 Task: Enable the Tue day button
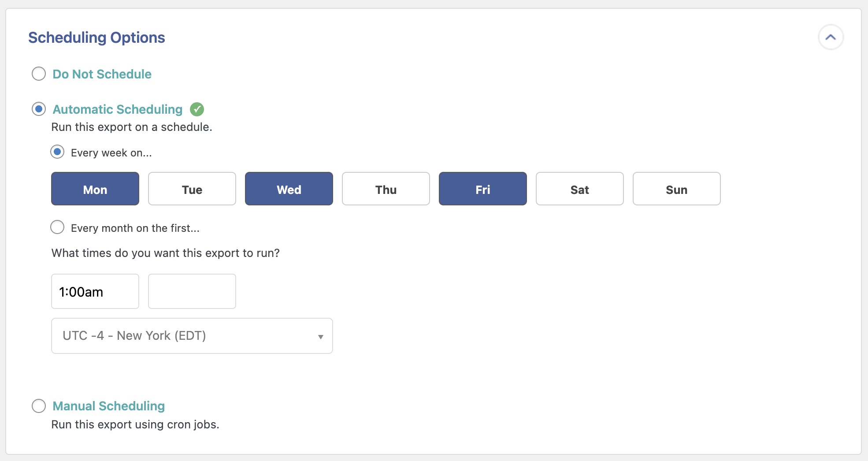point(192,189)
